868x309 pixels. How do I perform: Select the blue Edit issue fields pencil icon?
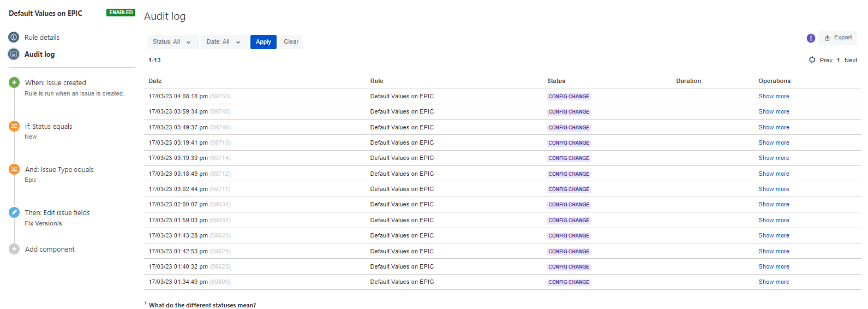click(14, 212)
